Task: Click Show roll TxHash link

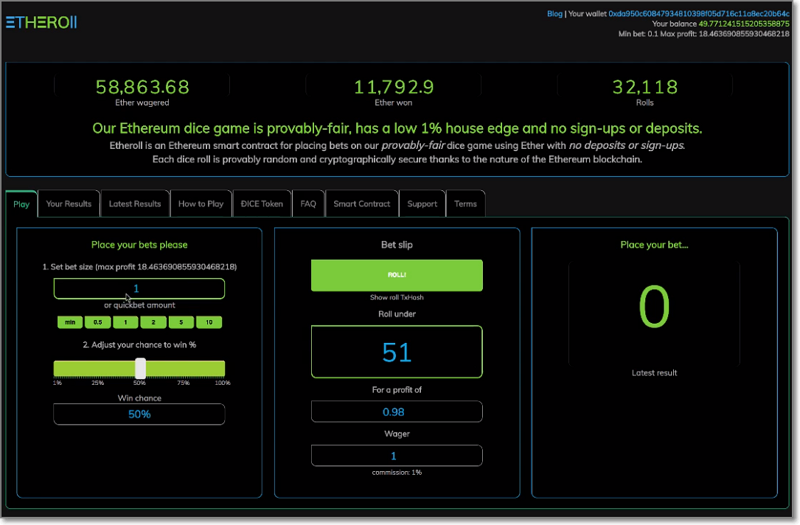Action: pyautogui.click(x=397, y=297)
